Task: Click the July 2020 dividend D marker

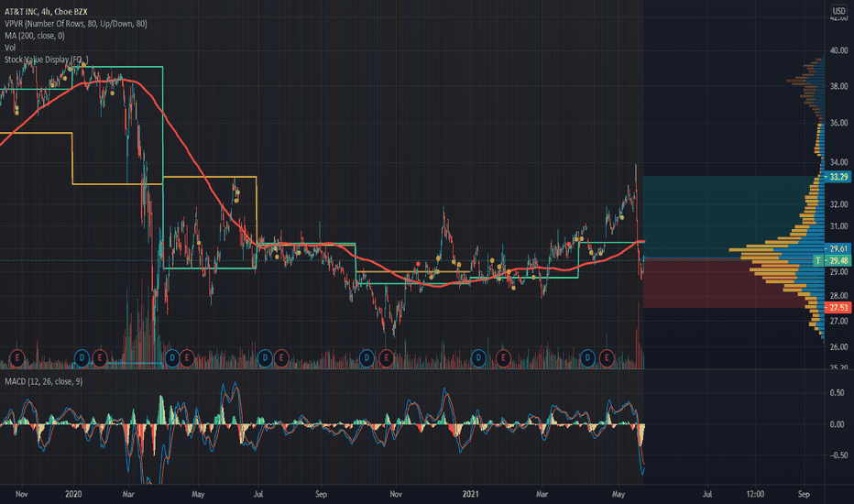Action: 265,358
